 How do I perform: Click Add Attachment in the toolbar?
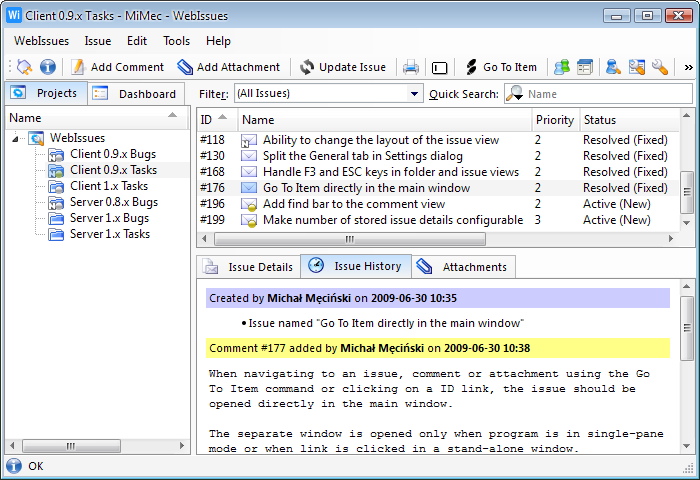[x=228, y=67]
